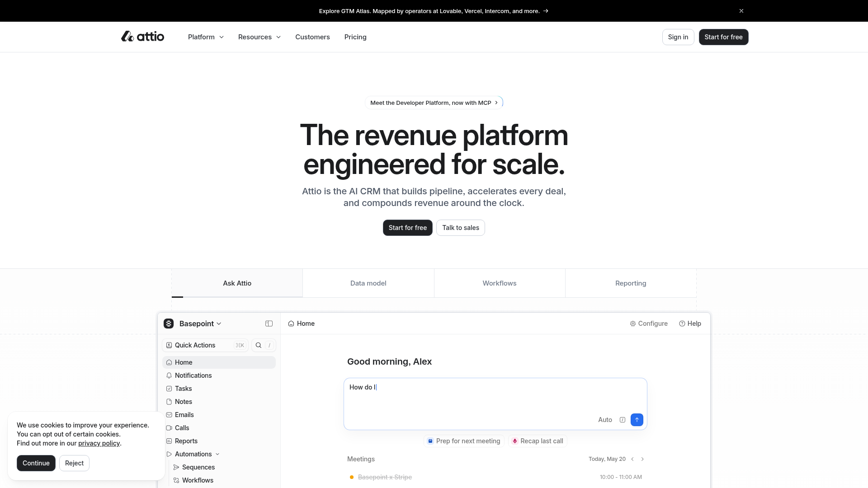Click the Basepoint workspace logo icon
868x488 pixels.
[169, 324]
